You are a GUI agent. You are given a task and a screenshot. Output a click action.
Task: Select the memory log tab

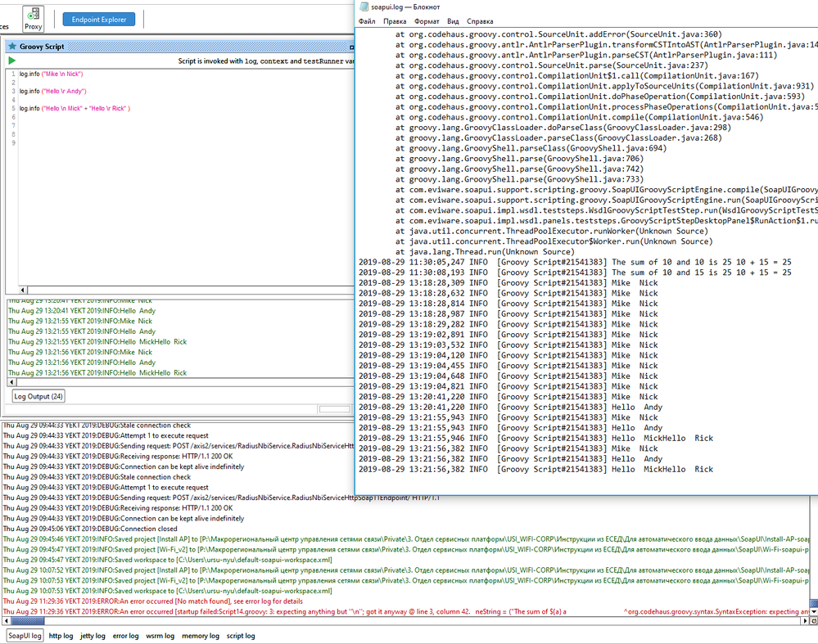point(200,635)
